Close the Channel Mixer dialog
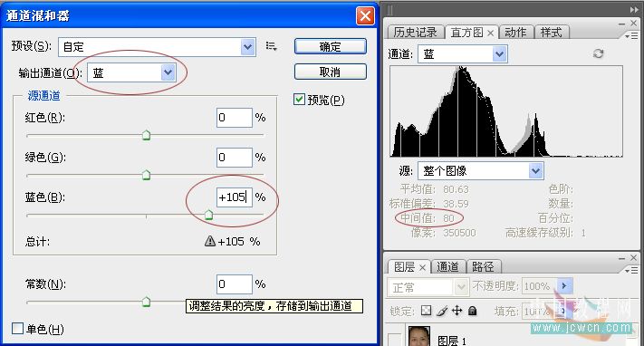Screen dimensions: 644x346 click(365, 16)
